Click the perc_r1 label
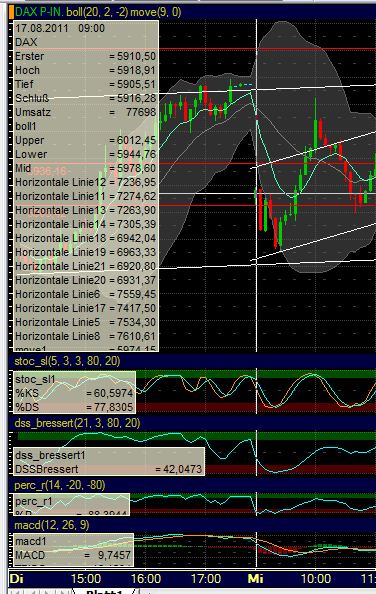The image size is (376, 594). coord(33,502)
